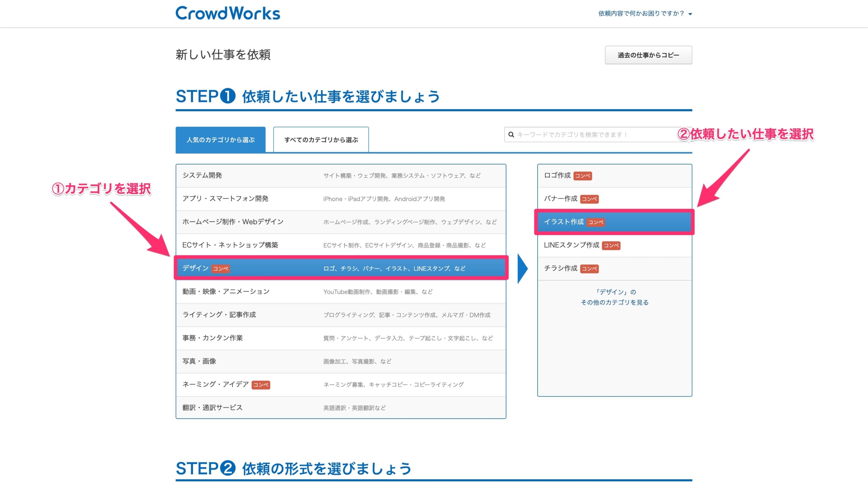Open 依頼内容で何かお困りですか dropdown
This screenshot has height=494, width=868.
pos(645,14)
